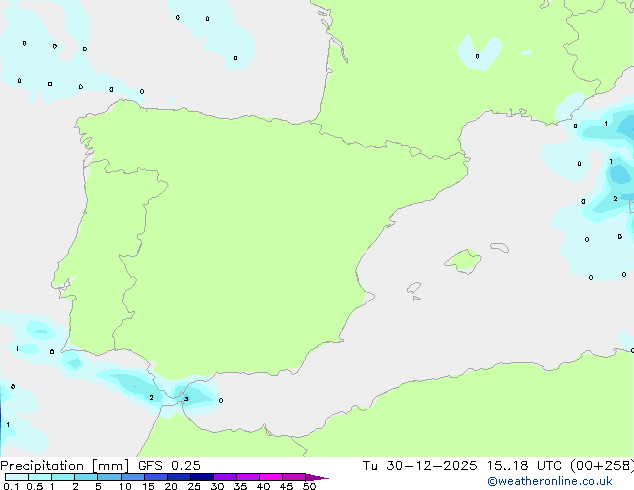Select the 2–5 mm legend color swatch
The image size is (634, 490).
[86, 477]
